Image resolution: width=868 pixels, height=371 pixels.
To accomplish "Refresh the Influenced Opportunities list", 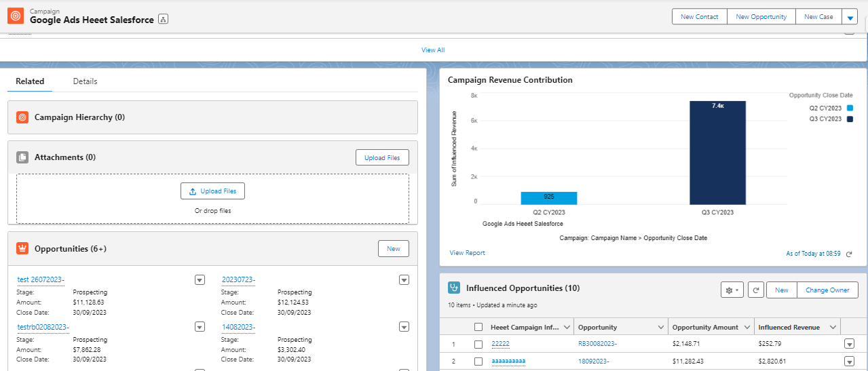I will pyautogui.click(x=755, y=290).
